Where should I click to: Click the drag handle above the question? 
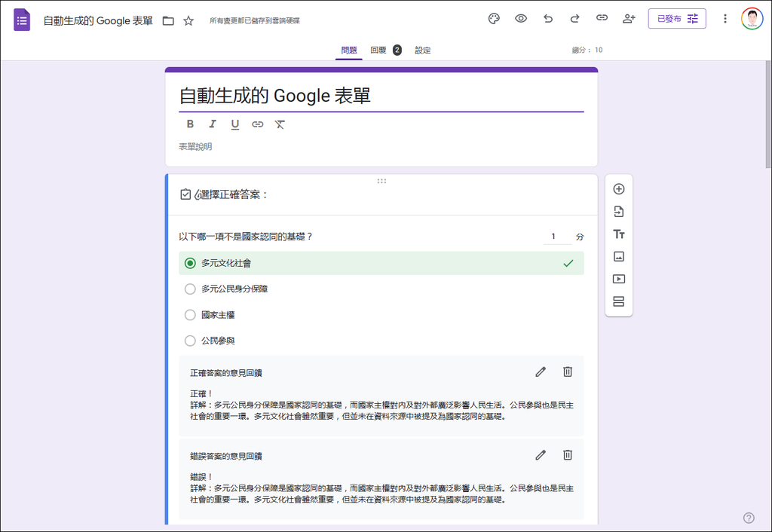pyautogui.click(x=381, y=181)
